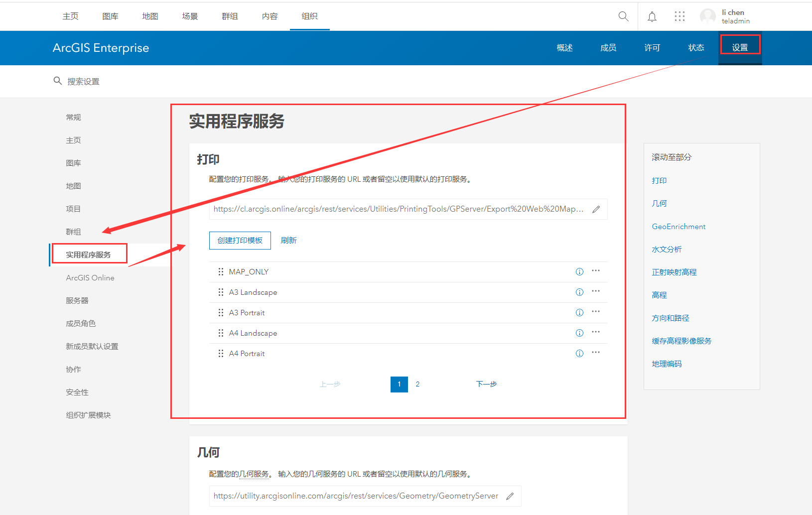The height and width of the screenshot is (515, 812).
Task: Show info for A3 Portrait template
Action: (579, 313)
